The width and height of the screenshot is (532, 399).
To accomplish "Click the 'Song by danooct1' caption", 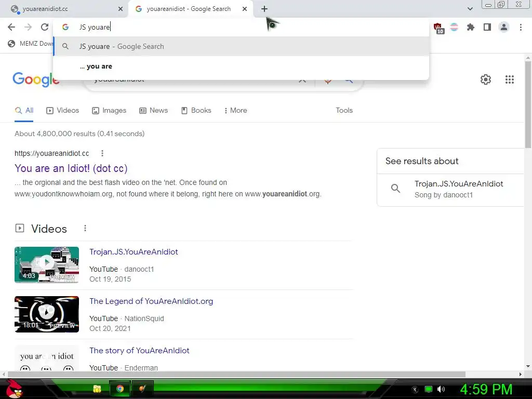I will [444, 195].
